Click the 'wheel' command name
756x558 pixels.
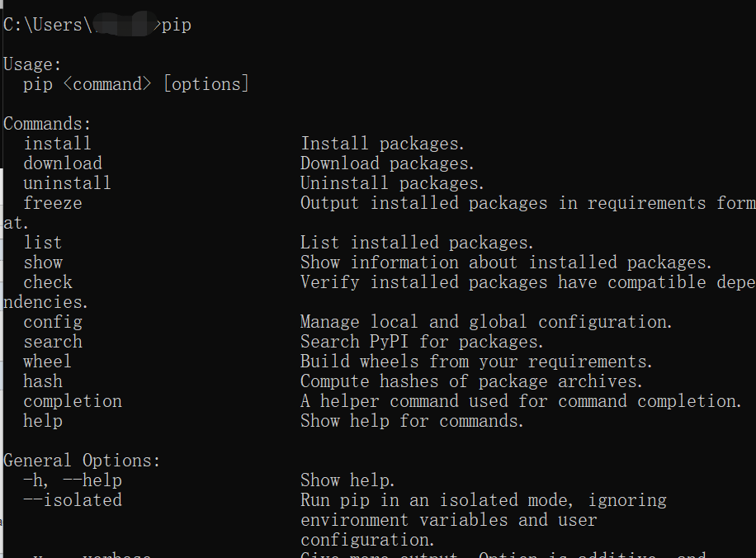pyautogui.click(x=48, y=362)
